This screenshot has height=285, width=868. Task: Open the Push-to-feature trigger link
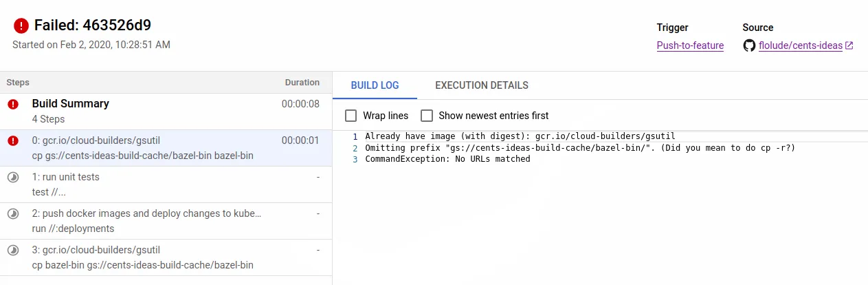point(690,45)
